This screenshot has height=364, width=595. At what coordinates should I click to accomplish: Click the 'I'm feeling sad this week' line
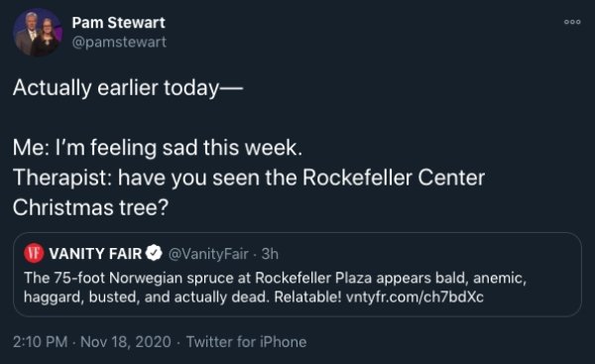click(158, 148)
